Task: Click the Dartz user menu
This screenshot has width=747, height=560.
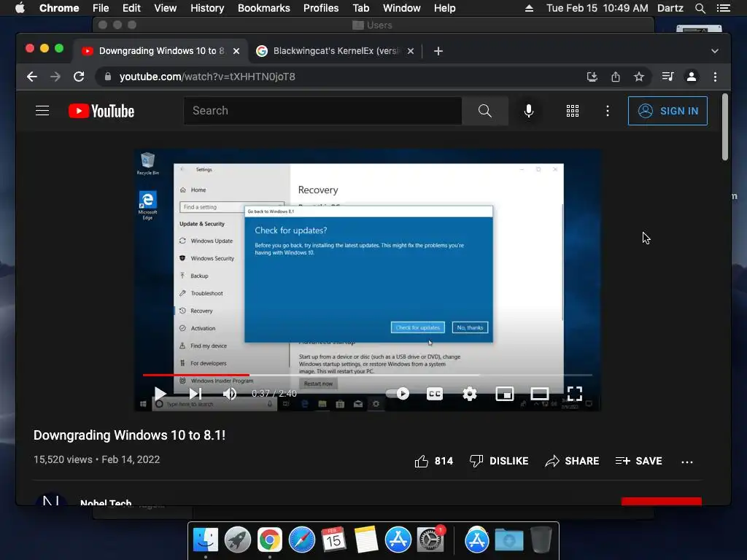Action: 670,8
